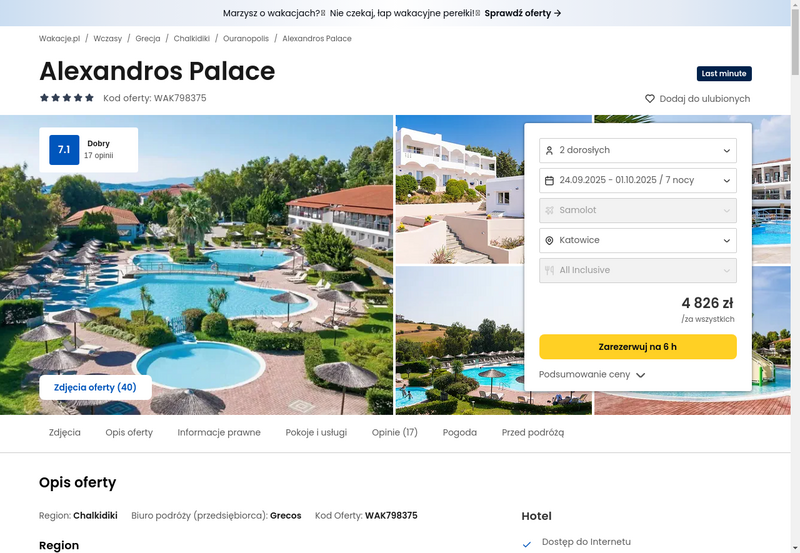
Task: Click the person icon in the guests field
Action: coord(549,150)
